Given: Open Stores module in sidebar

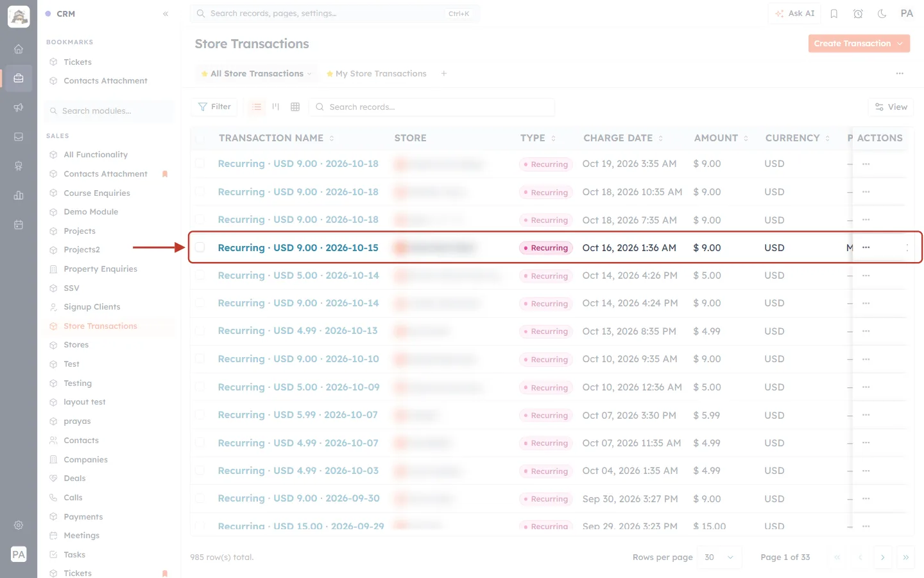Looking at the screenshot, I should (x=76, y=345).
